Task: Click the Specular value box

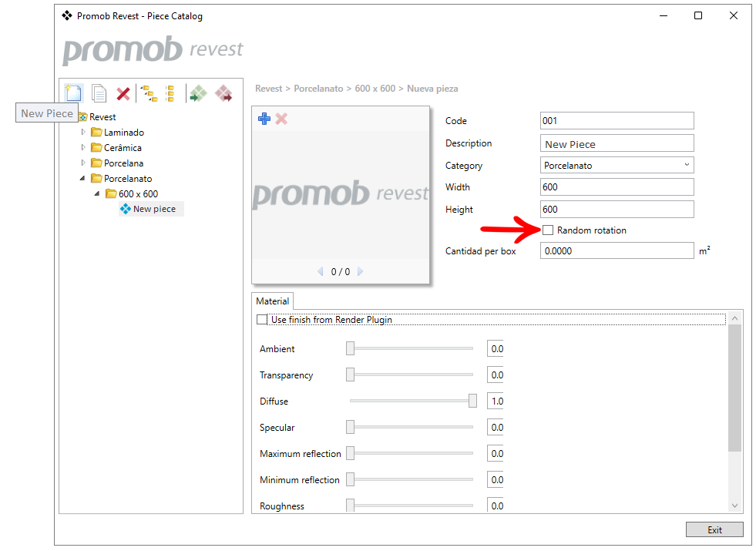Action: [x=496, y=427]
